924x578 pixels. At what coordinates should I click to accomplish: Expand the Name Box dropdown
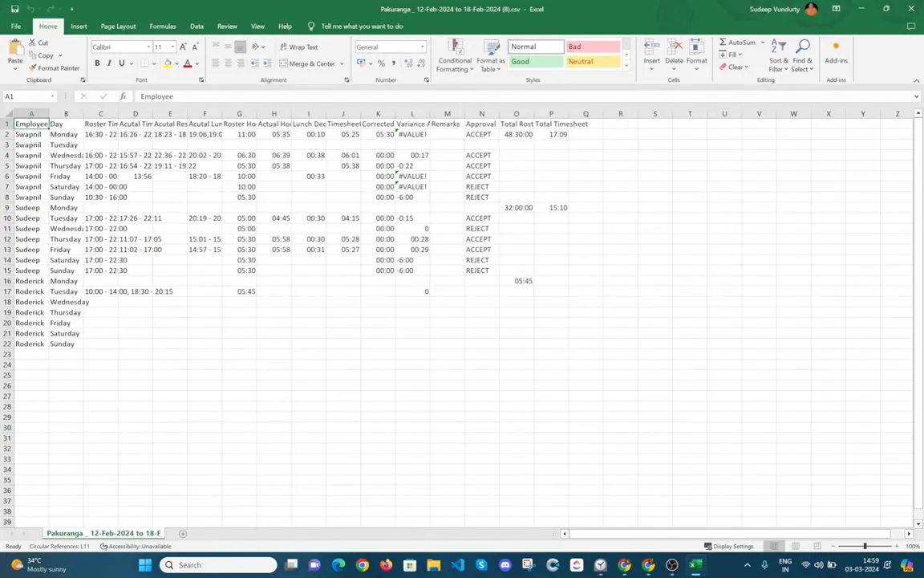[x=52, y=96]
